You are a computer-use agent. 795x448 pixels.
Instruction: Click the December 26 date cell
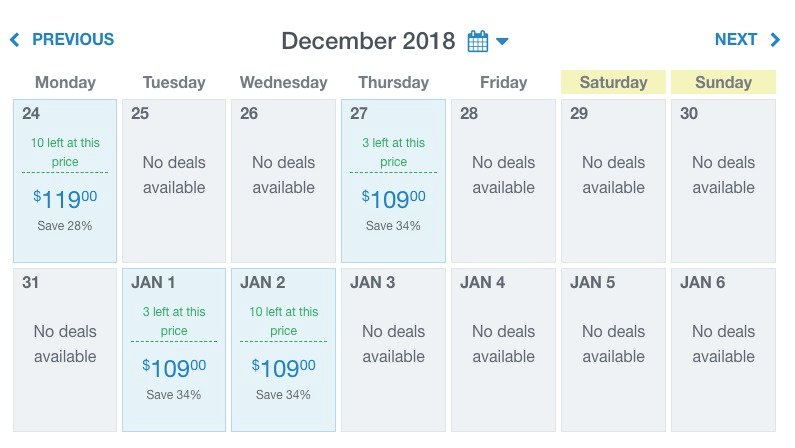[x=284, y=181]
